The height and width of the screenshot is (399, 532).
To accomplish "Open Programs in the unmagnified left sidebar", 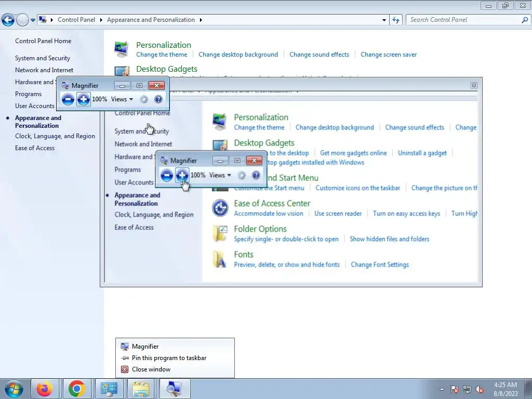I will pos(28,94).
